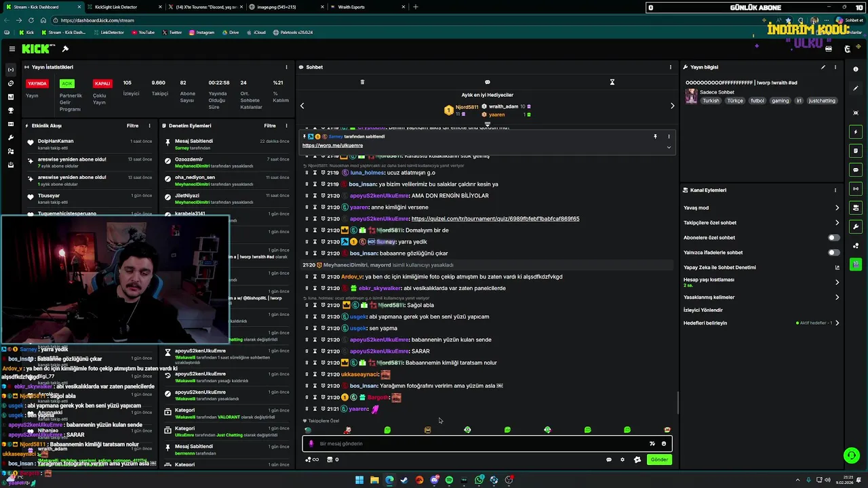868x488 pixels.
Task: Show next gifters with right arrow
Action: tap(672, 106)
